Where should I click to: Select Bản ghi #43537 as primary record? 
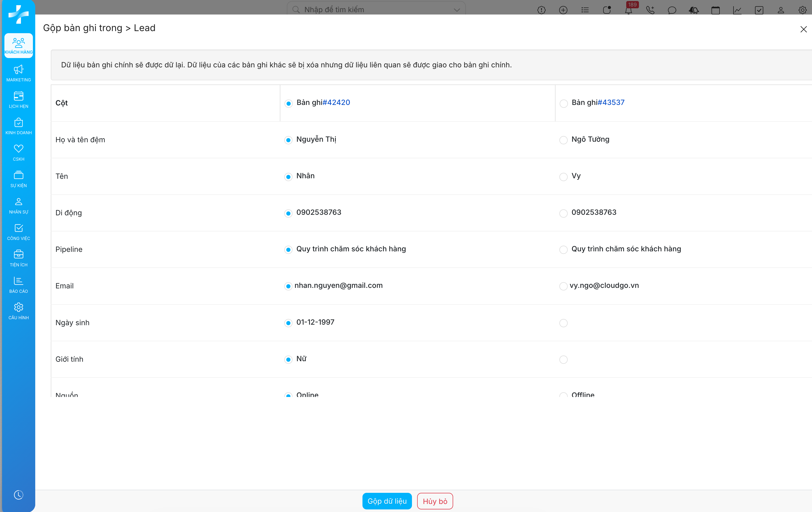[x=564, y=103]
